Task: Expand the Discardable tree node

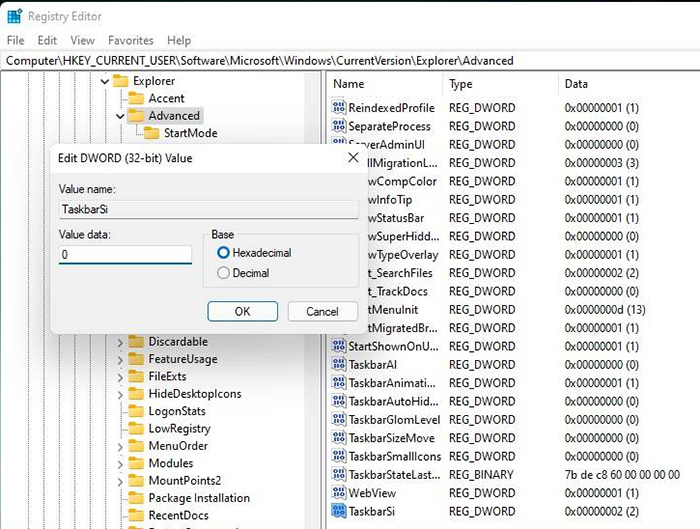Action: (x=120, y=342)
